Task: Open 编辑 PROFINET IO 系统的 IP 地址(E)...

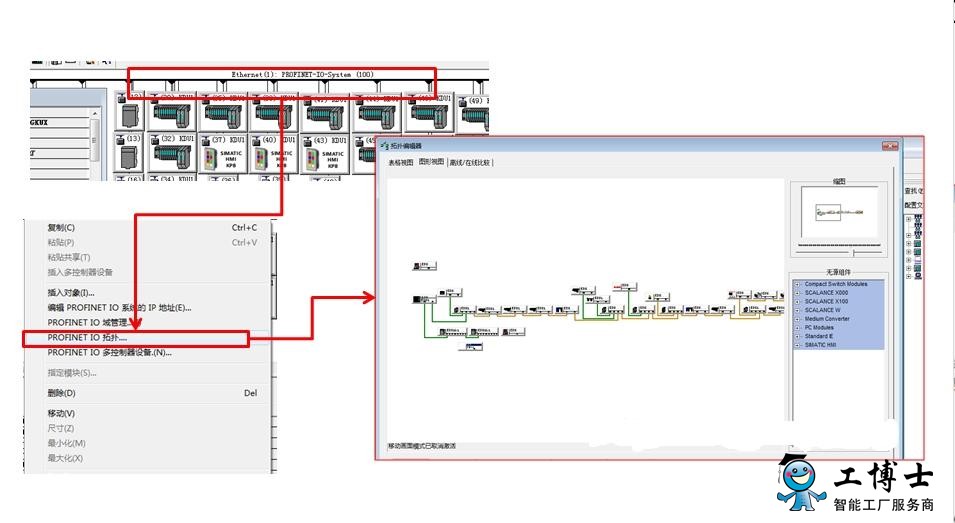Action: pos(119,307)
